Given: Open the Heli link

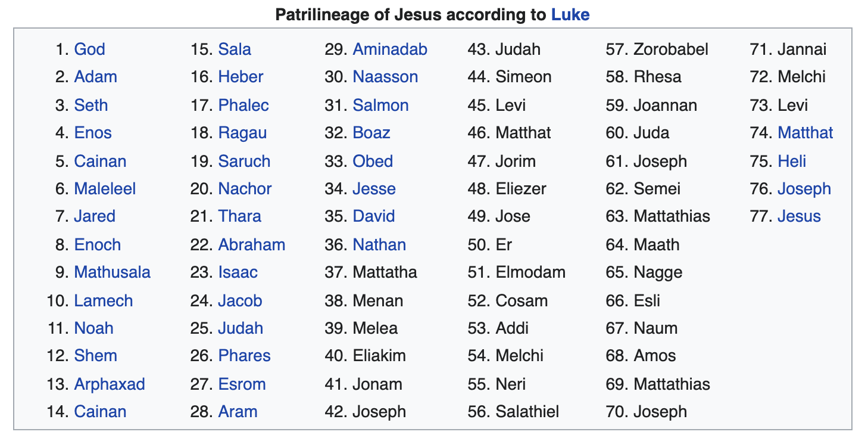Looking at the screenshot, I should (792, 162).
